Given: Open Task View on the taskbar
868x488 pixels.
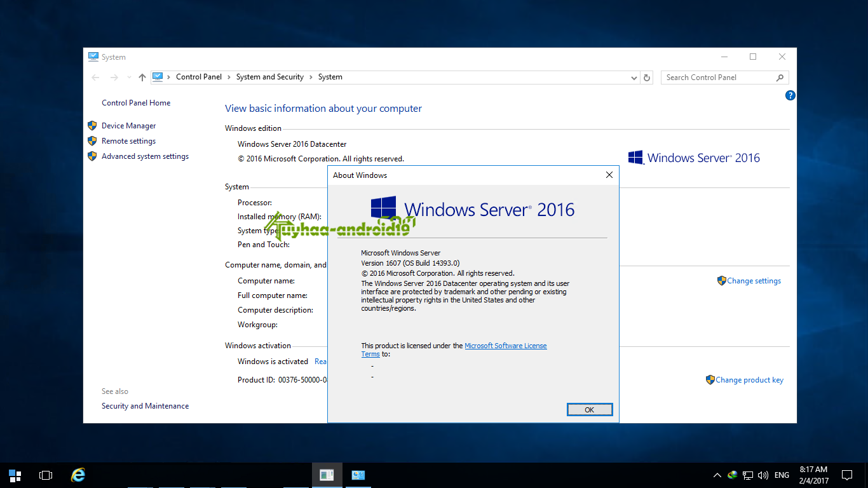Looking at the screenshot, I should [46, 475].
